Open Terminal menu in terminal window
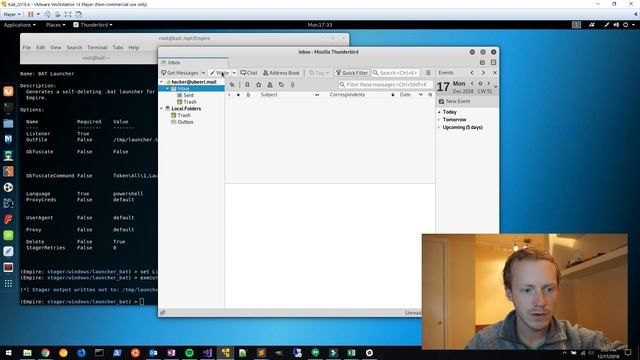 point(97,47)
